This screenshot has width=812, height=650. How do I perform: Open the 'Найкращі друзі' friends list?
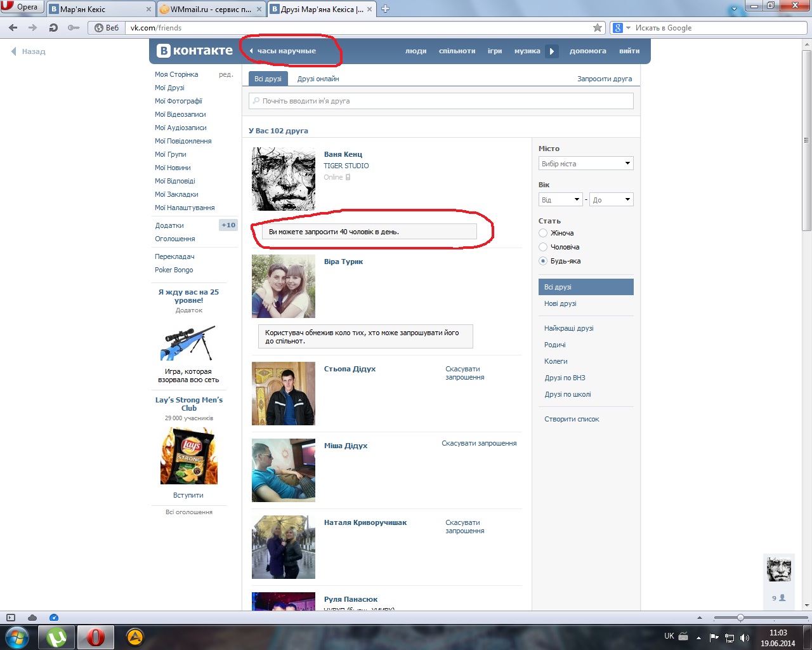coord(569,328)
